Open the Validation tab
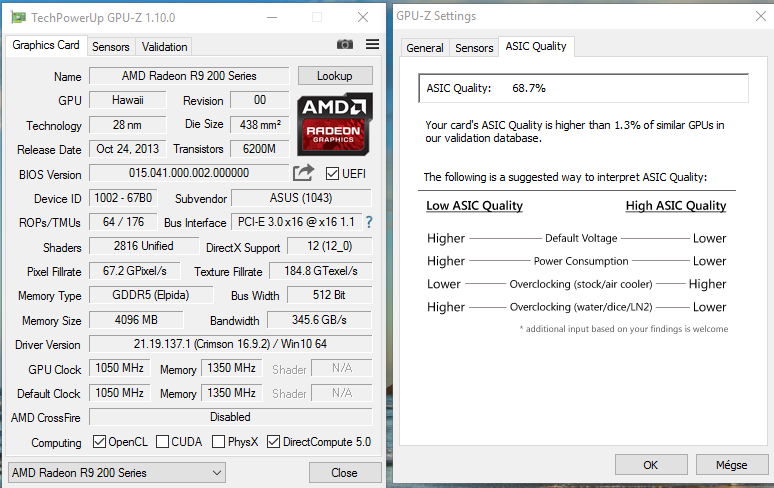Screen dimensions: 774x488 [x=164, y=47]
